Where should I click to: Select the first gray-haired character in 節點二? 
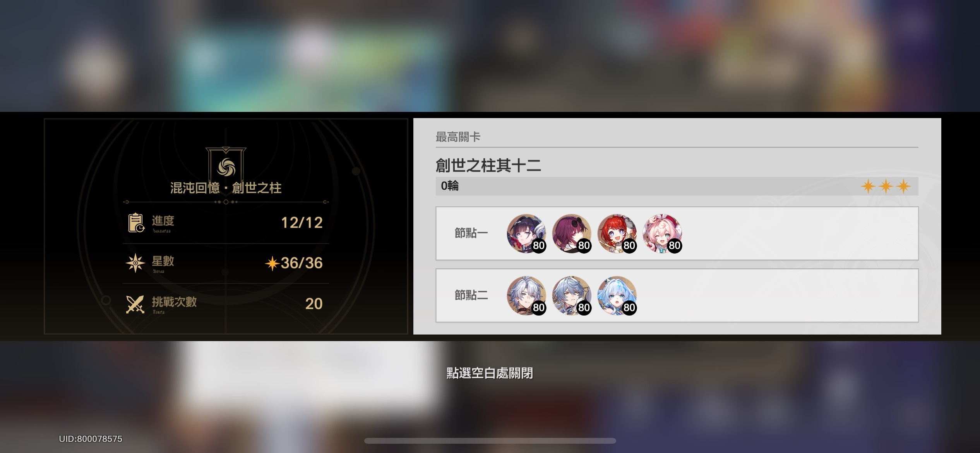526,296
